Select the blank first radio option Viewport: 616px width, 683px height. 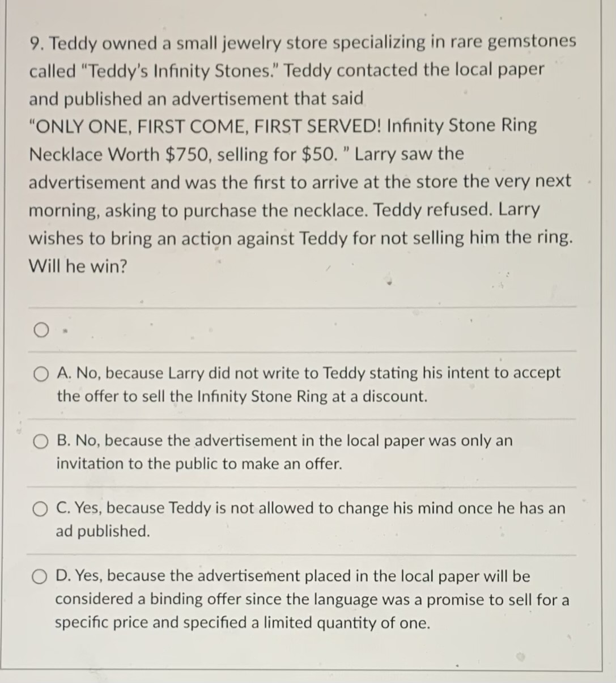click(40, 330)
